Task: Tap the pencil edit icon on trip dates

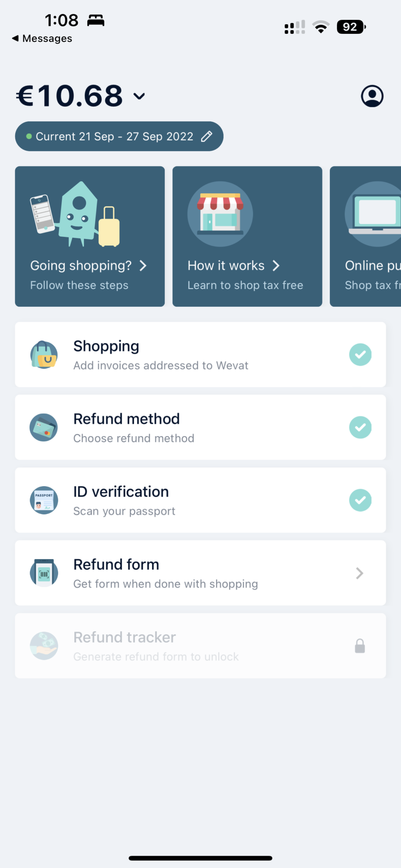Action: pos(207,136)
